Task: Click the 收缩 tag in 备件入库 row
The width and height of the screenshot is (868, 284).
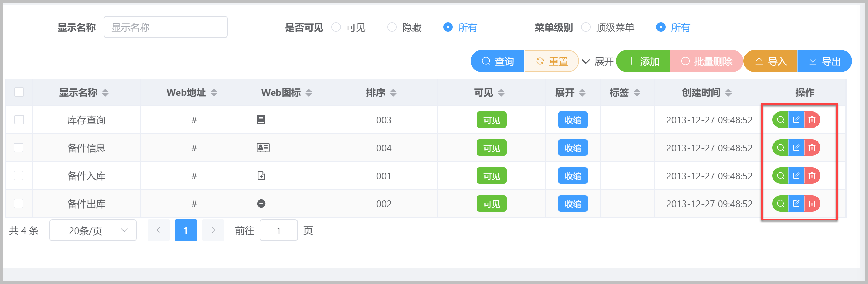Action: pyautogui.click(x=573, y=176)
